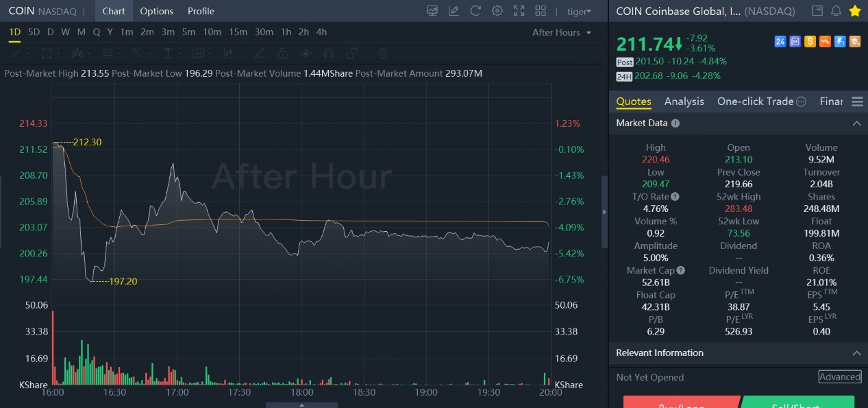
Task: Click the Post price badge
Action: [625, 62]
